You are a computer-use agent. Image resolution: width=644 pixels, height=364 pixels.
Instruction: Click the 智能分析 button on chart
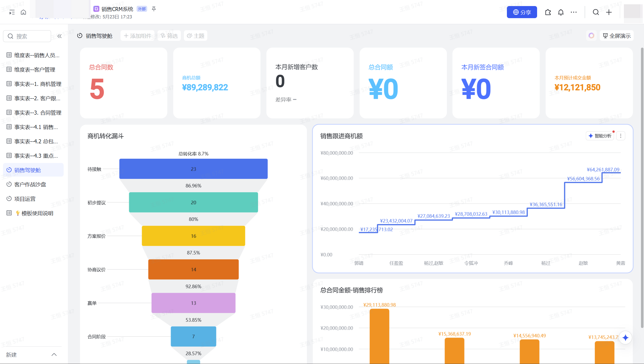600,136
